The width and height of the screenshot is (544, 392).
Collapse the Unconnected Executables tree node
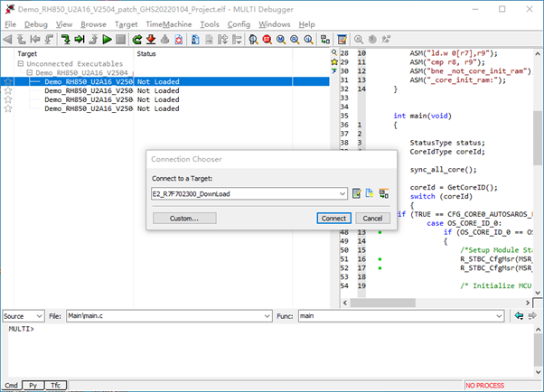[21, 64]
